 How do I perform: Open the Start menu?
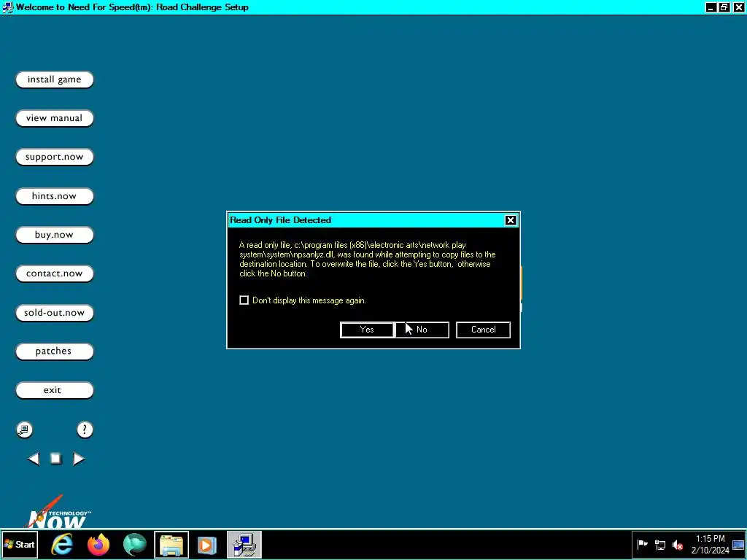19,544
